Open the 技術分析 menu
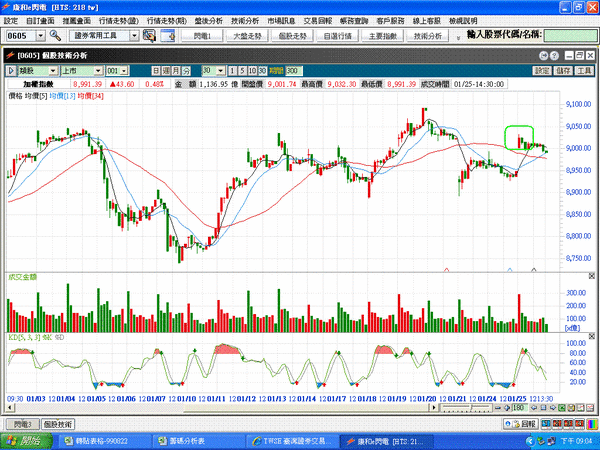The height and width of the screenshot is (450, 600). pyautogui.click(x=245, y=21)
